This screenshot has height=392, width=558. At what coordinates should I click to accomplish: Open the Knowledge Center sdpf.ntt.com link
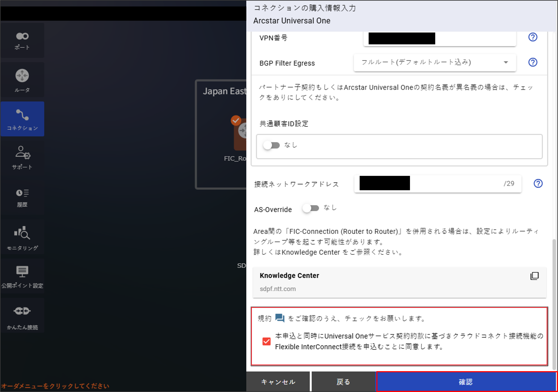coord(400,283)
